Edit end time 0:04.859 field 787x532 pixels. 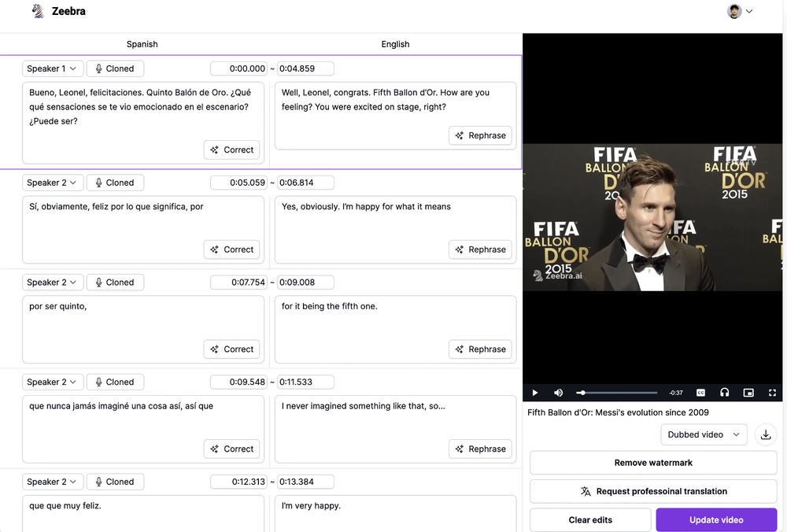(x=305, y=68)
